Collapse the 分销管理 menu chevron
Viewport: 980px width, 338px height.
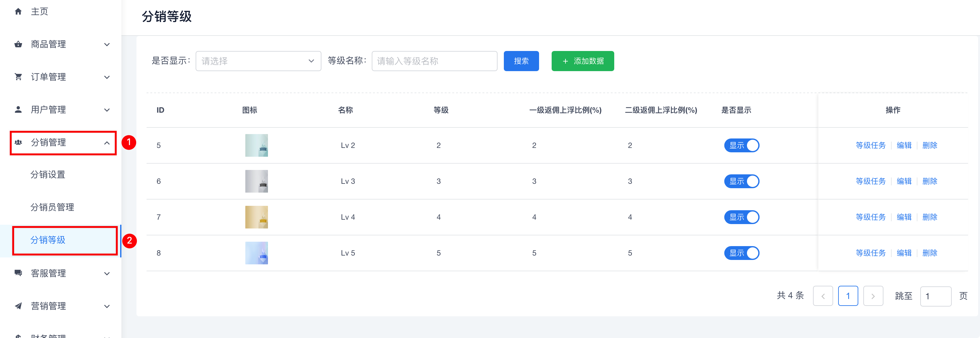(x=107, y=143)
